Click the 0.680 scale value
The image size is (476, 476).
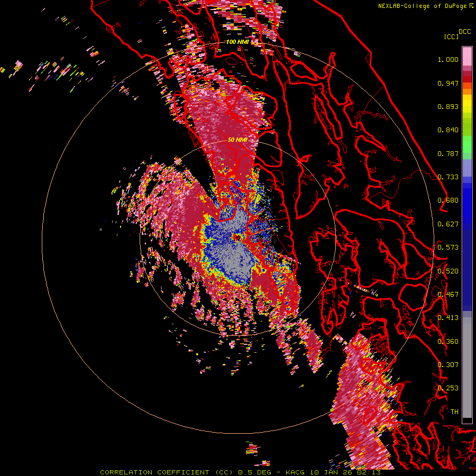pyautogui.click(x=448, y=200)
